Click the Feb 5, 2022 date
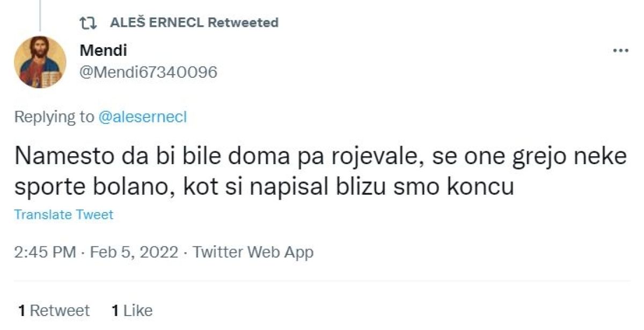This screenshot has height=330, width=644. coord(133,252)
